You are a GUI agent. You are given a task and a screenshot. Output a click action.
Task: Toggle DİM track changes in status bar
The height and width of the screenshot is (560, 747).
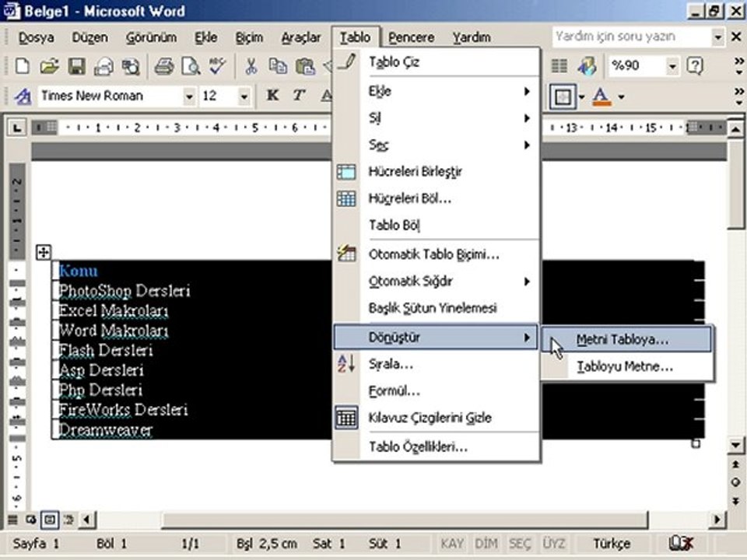(486, 544)
